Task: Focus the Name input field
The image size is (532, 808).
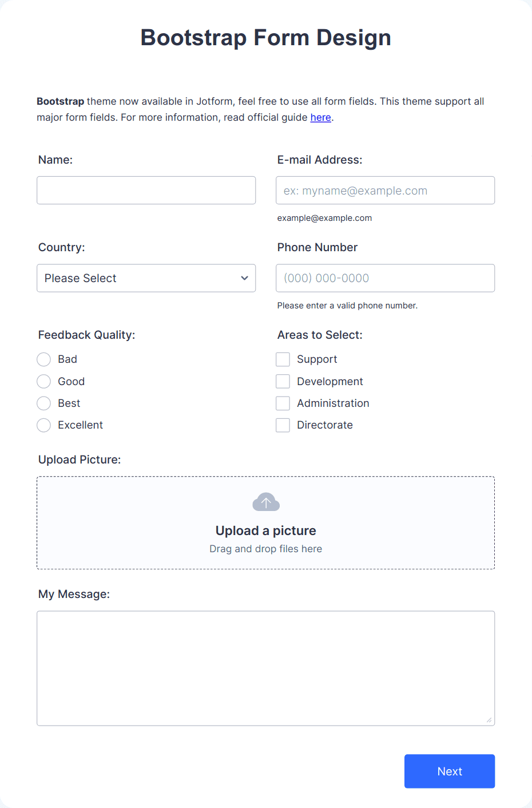Action: click(x=146, y=190)
